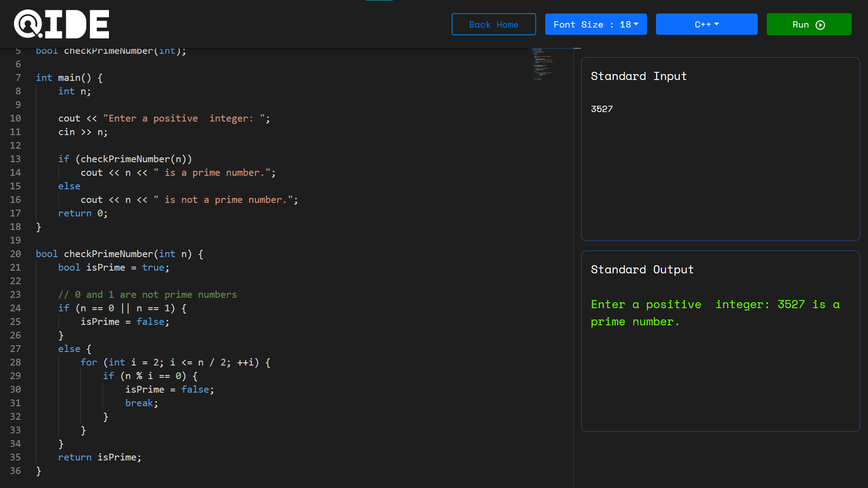Image resolution: width=868 pixels, height=488 pixels.
Task: Click the comment about 0 and 1 primes
Action: (148, 294)
